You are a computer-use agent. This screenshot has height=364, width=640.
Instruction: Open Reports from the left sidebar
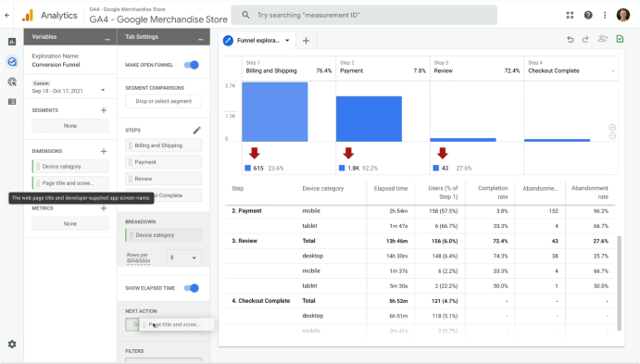12,42
